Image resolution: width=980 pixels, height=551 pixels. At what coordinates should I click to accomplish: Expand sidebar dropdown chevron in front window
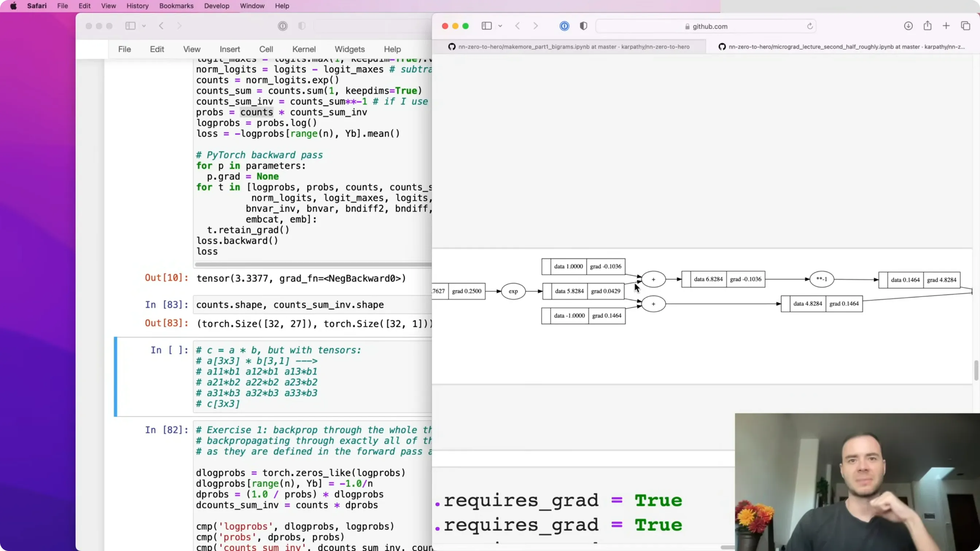coord(500,26)
